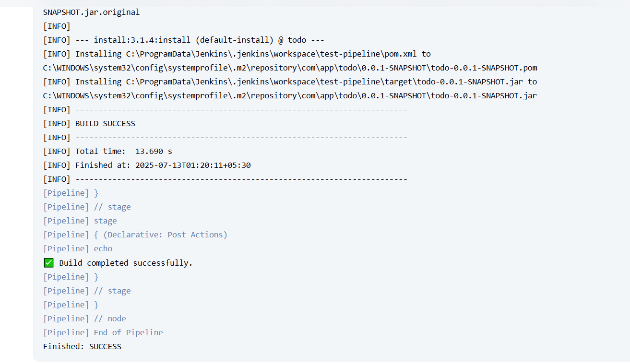Click the 'Build completed successfully.' message

coord(126,263)
